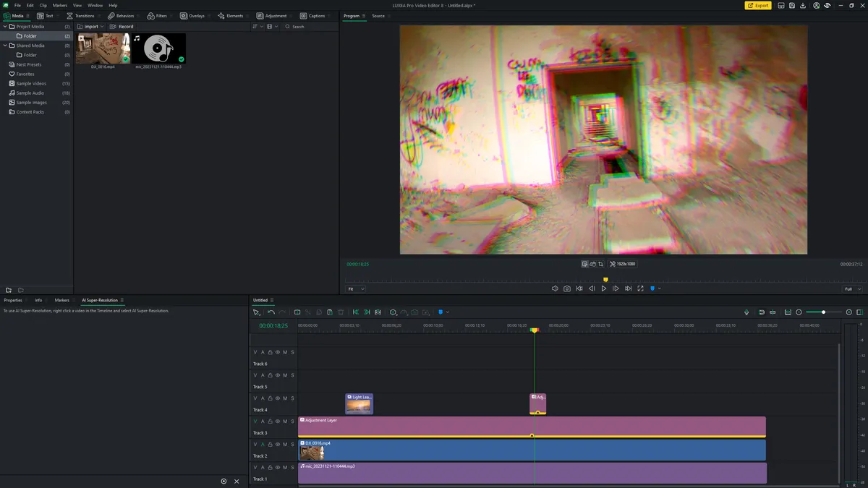Screen dimensions: 868x488
Task: Toggle the lock on Track 6
Action: pos(270,352)
